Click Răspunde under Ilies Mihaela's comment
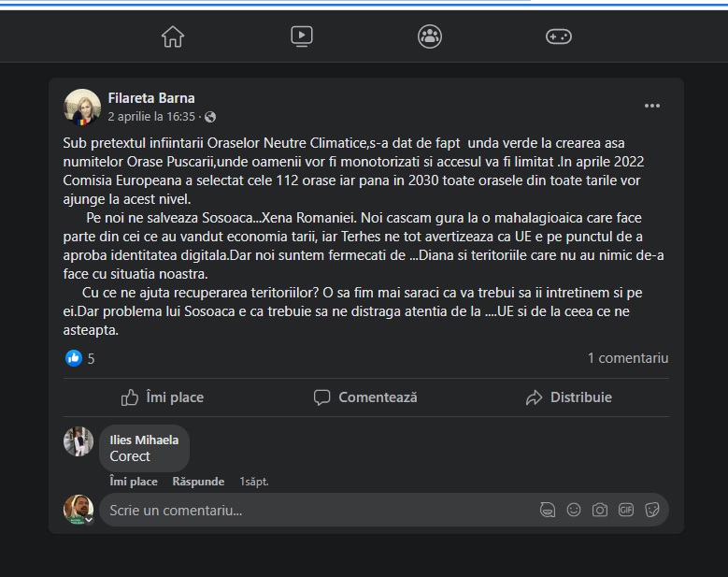The width and height of the screenshot is (728, 577). tap(198, 482)
